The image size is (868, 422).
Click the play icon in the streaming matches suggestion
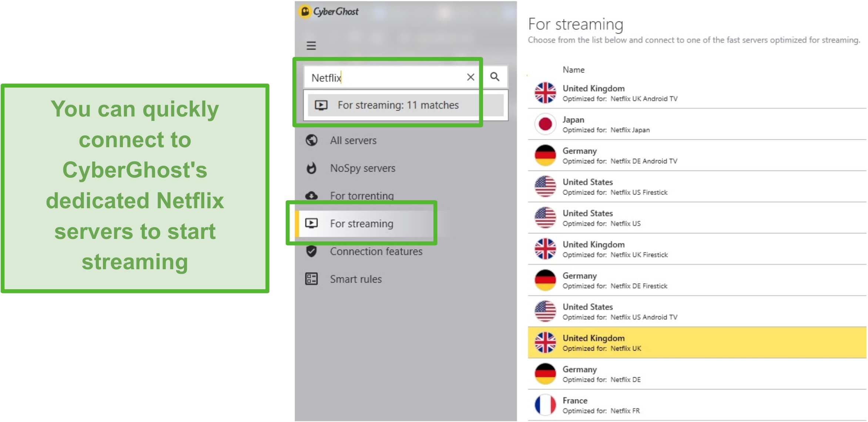coord(321,105)
